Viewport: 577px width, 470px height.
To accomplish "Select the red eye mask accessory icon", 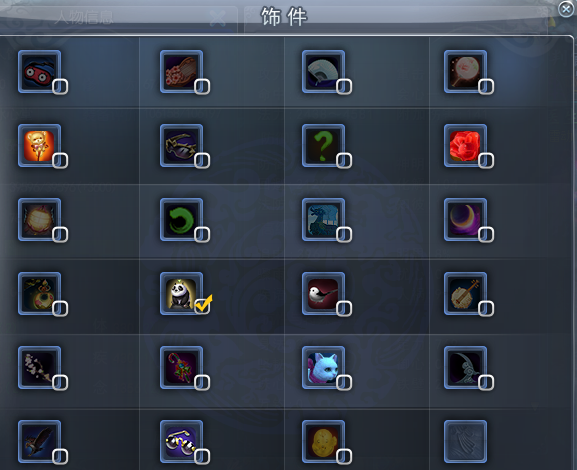I will (39, 72).
